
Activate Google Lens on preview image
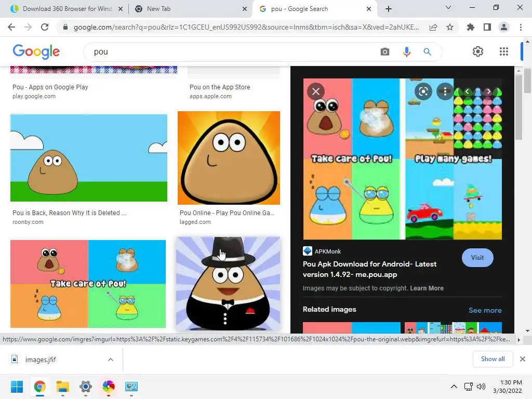(x=423, y=91)
